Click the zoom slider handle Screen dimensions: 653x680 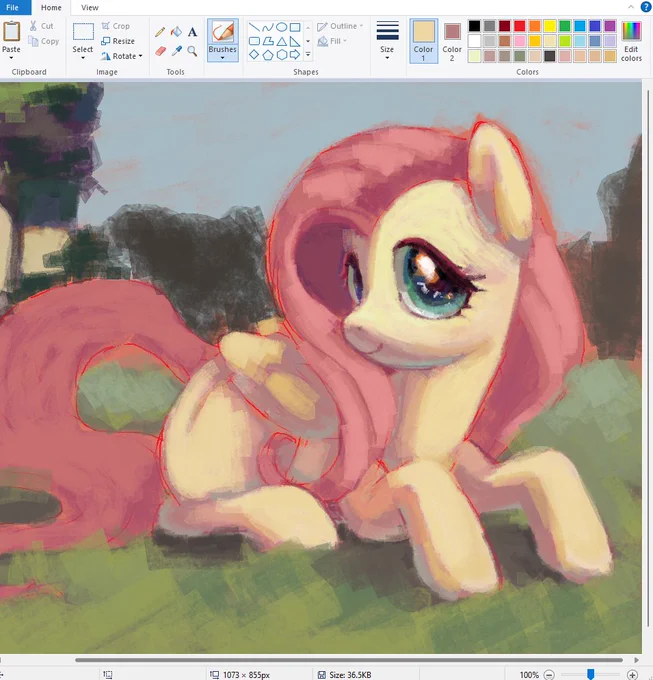pos(591,674)
